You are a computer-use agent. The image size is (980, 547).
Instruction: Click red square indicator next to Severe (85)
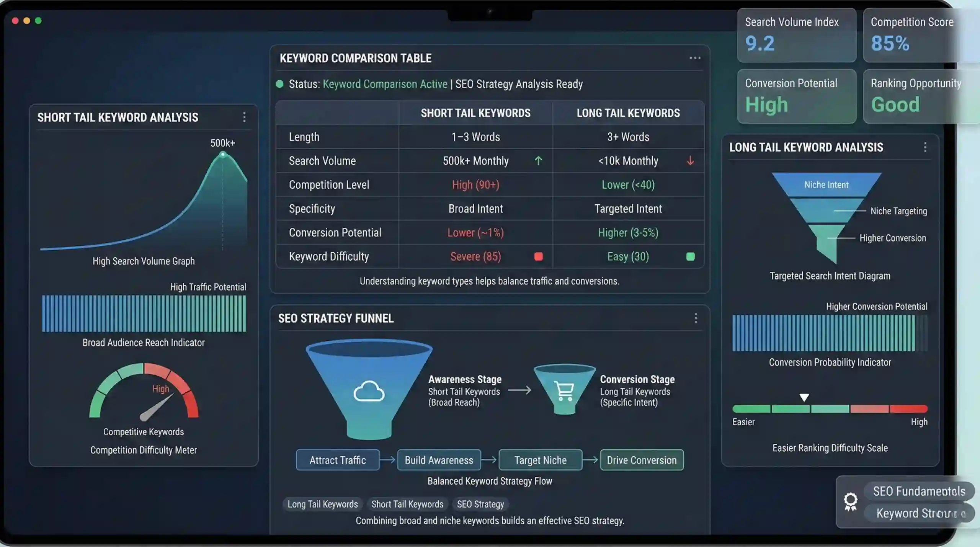tap(538, 256)
